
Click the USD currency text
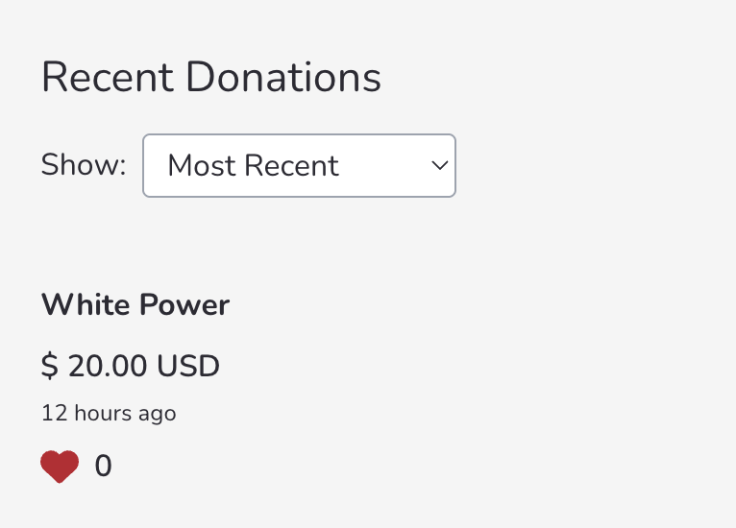pyautogui.click(x=188, y=366)
